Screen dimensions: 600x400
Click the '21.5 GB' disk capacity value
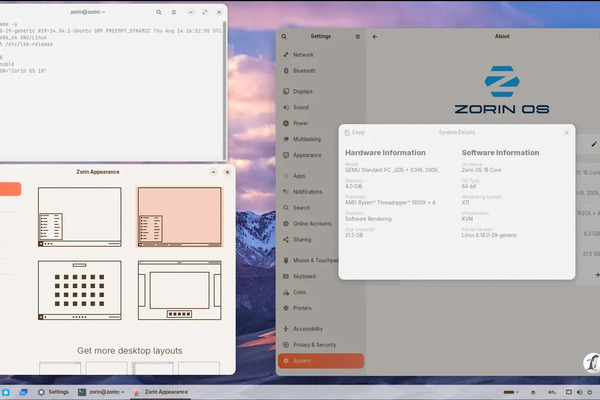pyautogui.click(x=354, y=235)
